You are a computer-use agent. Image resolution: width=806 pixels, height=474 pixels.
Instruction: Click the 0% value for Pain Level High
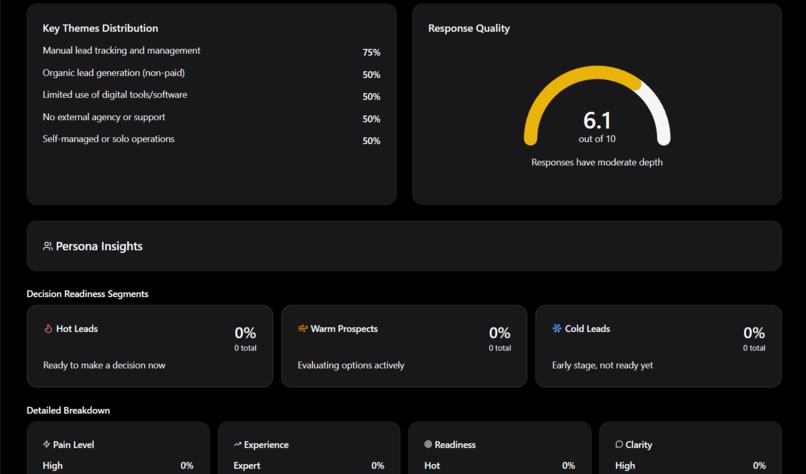[187, 466]
